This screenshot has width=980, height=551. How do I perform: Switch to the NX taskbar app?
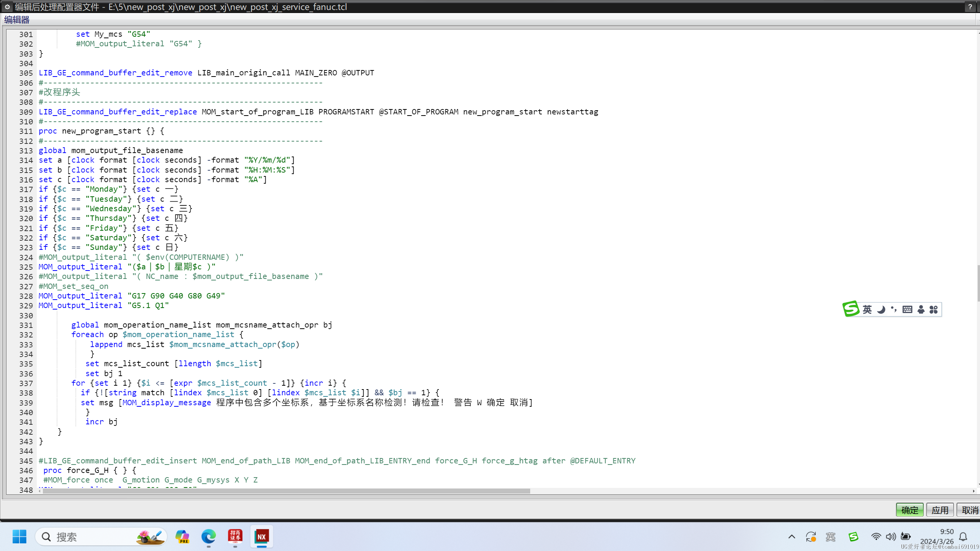261,536
